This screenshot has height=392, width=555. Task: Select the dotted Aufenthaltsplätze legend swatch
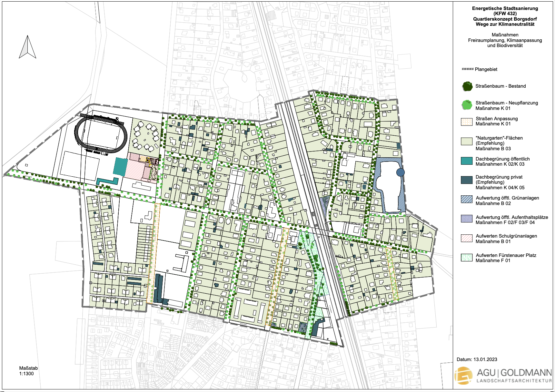(x=467, y=219)
